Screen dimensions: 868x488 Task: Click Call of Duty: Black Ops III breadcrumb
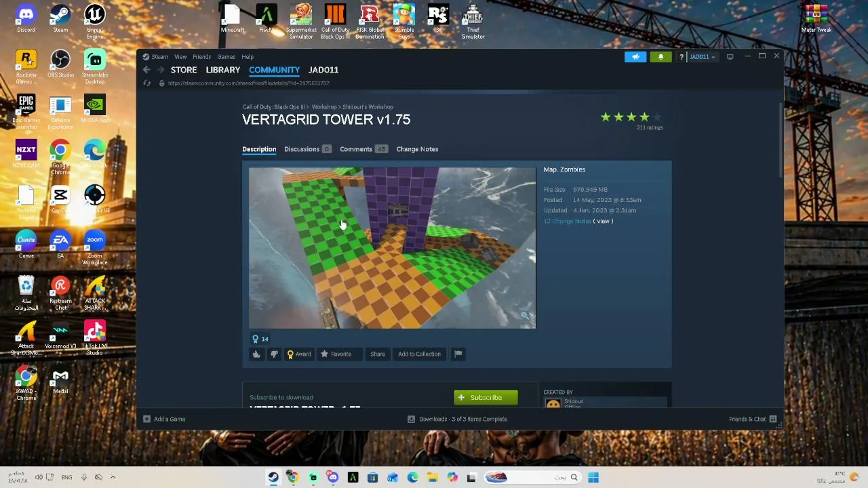[x=274, y=107]
